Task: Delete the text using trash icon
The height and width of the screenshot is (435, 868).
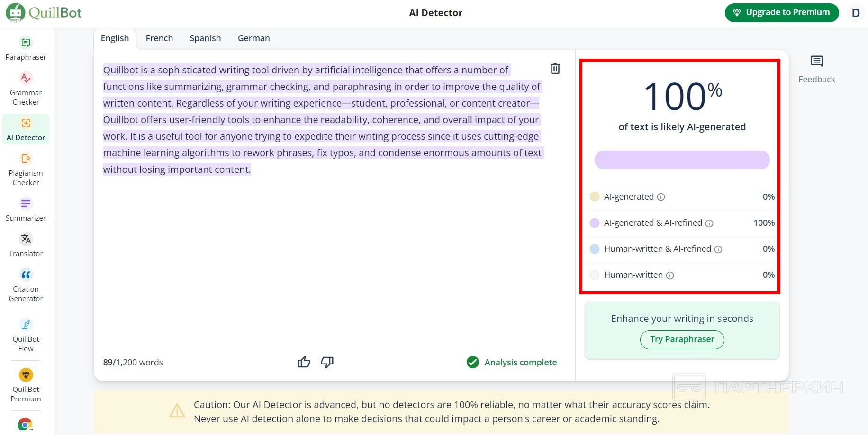Action: (555, 69)
